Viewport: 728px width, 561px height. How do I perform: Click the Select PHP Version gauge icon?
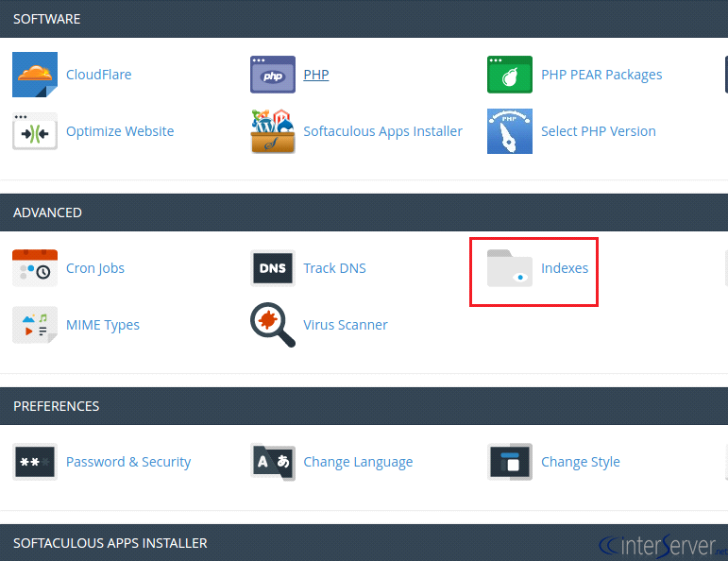[510, 131]
